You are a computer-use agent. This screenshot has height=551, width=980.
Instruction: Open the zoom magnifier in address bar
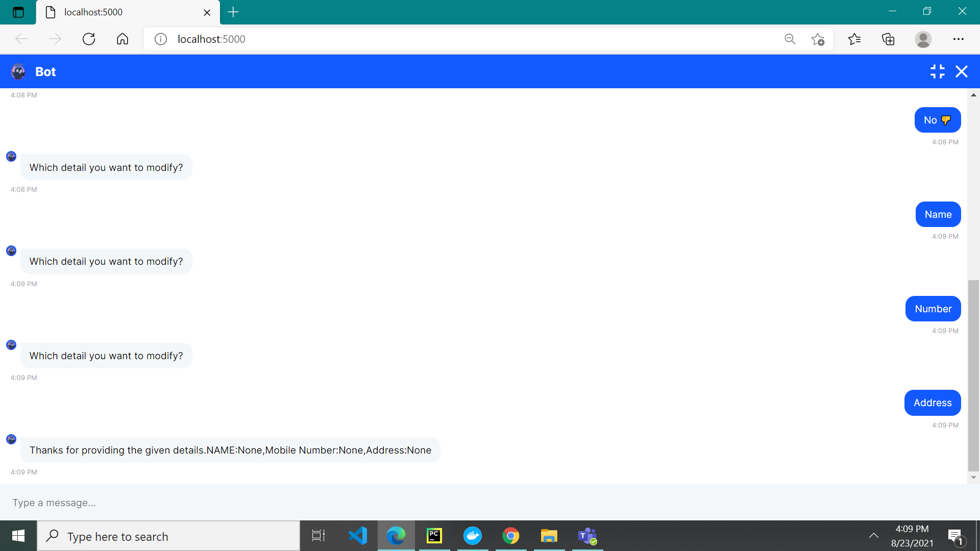click(790, 39)
